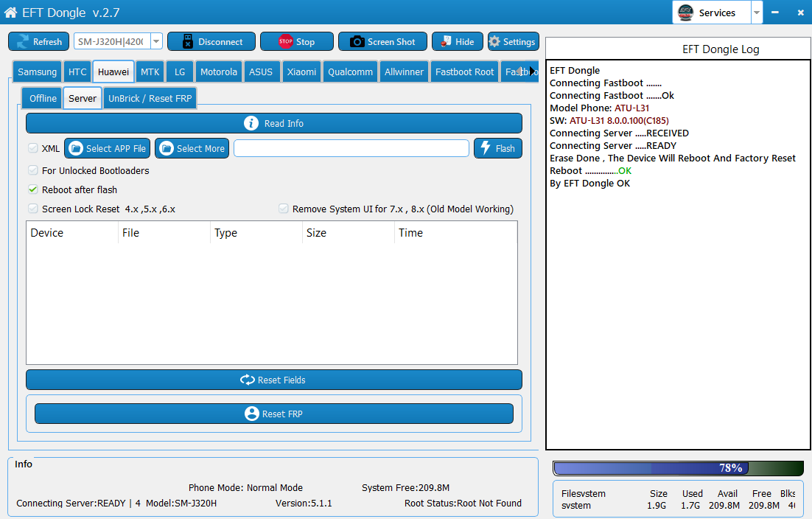The width and height of the screenshot is (812, 519).
Task: Click the Read Info button
Action: point(273,122)
